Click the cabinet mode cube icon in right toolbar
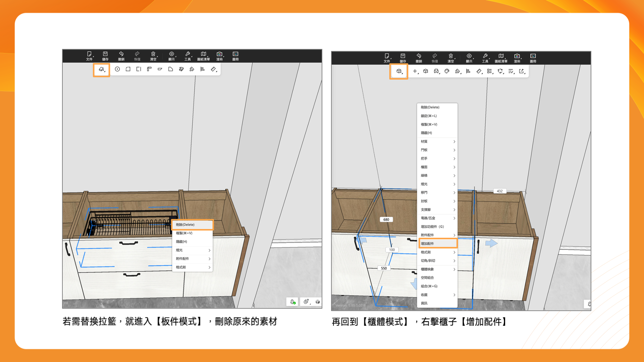The height and width of the screenshot is (362, 644). click(399, 71)
